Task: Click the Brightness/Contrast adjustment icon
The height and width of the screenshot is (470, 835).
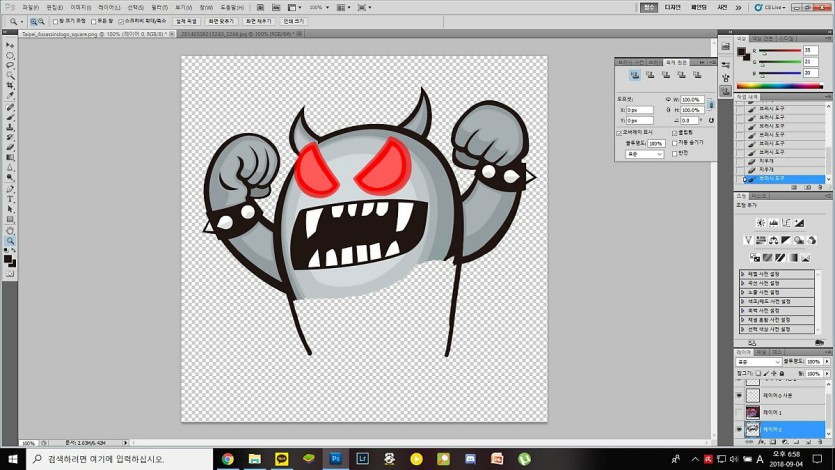Action: coord(760,223)
